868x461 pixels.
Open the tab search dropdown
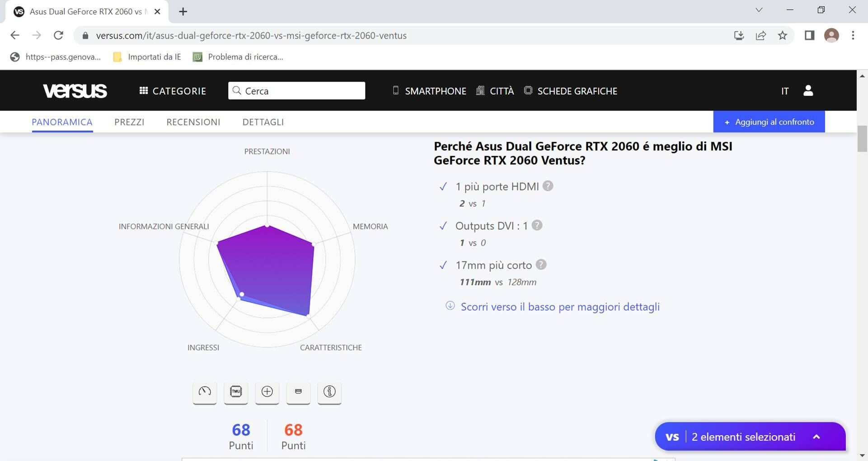(759, 10)
